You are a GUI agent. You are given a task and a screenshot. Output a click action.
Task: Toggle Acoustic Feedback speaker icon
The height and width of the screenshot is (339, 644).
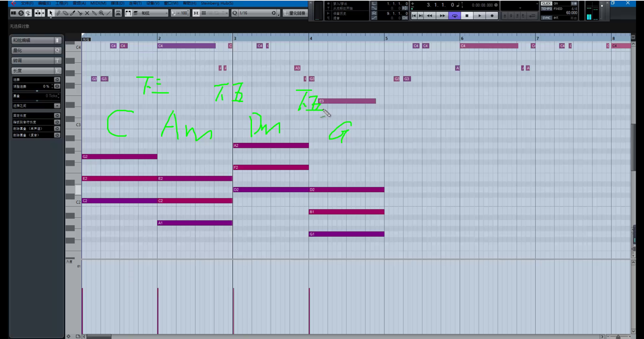[28, 13]
